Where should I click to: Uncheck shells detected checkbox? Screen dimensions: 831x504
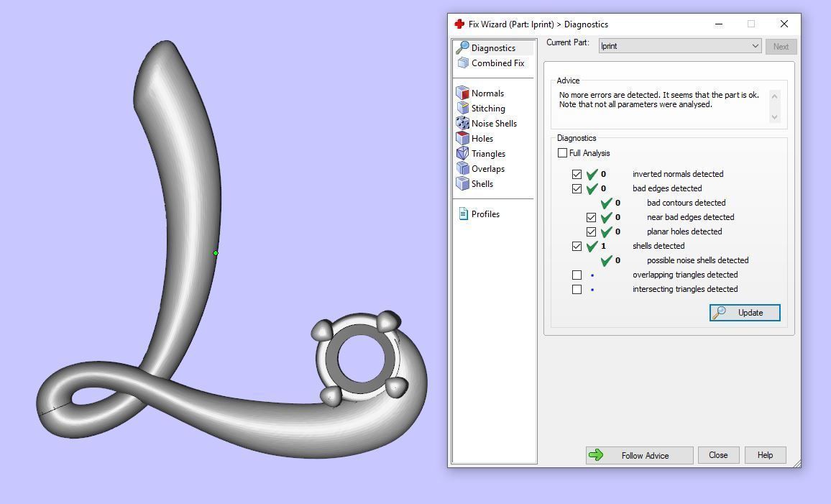point(577,246)
